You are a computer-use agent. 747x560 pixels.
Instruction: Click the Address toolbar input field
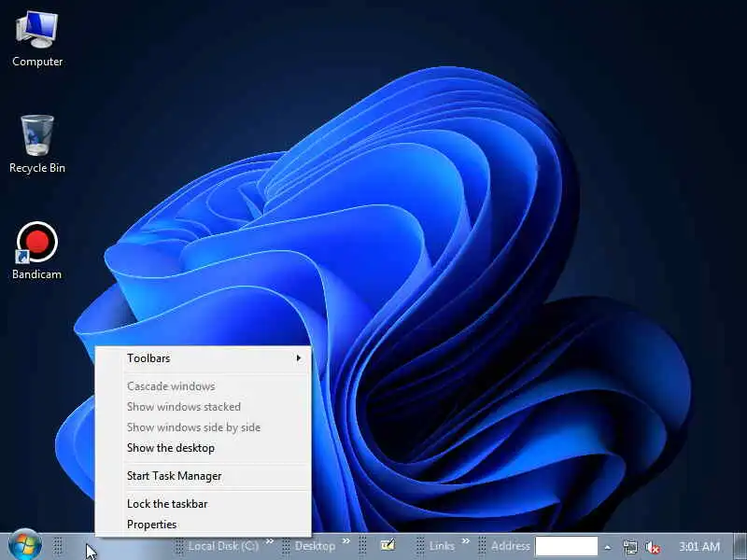point(566,546)
